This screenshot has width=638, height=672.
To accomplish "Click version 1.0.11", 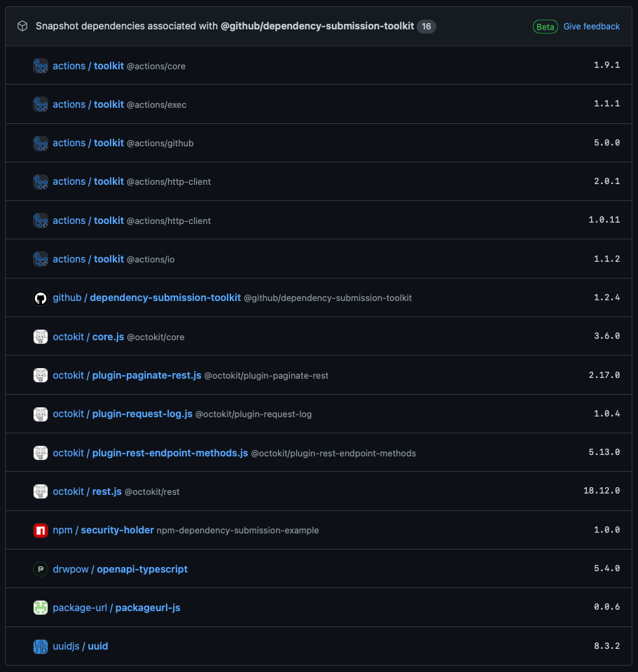I will pyautogui.click(x=604, y=220).
